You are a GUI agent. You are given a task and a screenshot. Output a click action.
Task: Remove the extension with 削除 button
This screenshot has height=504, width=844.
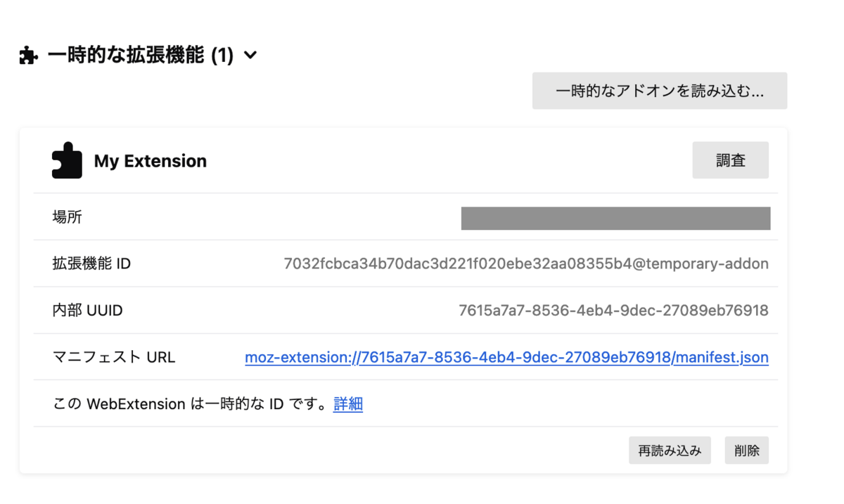(747, 451)
